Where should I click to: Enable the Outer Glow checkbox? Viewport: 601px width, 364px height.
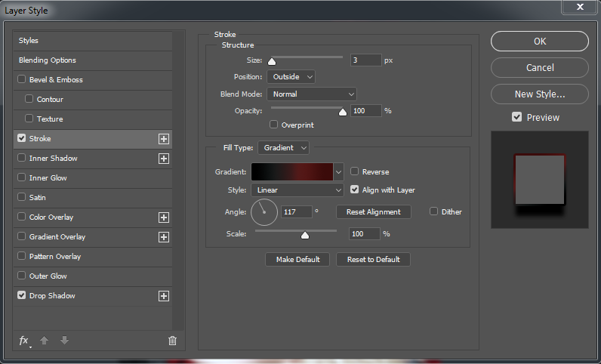[x=22, y=276]
